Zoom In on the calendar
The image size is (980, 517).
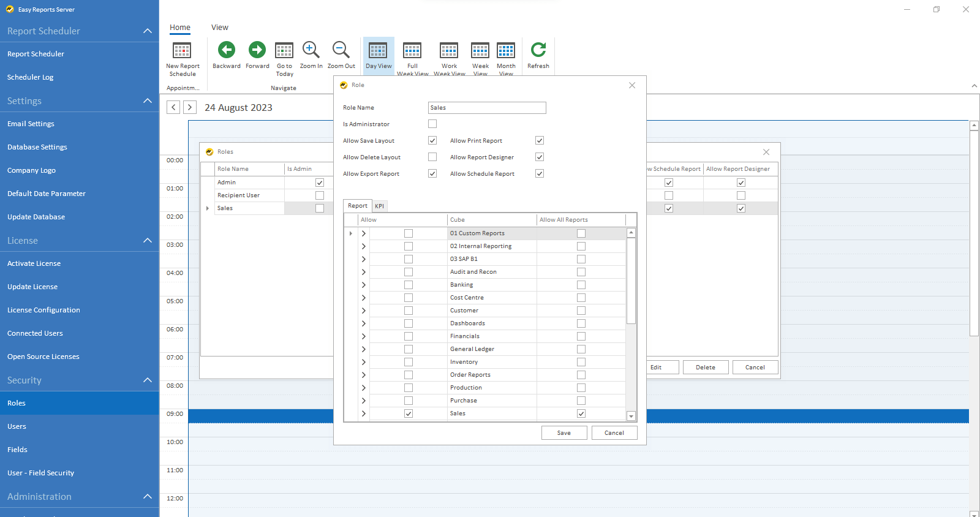[x=311, y=50]
